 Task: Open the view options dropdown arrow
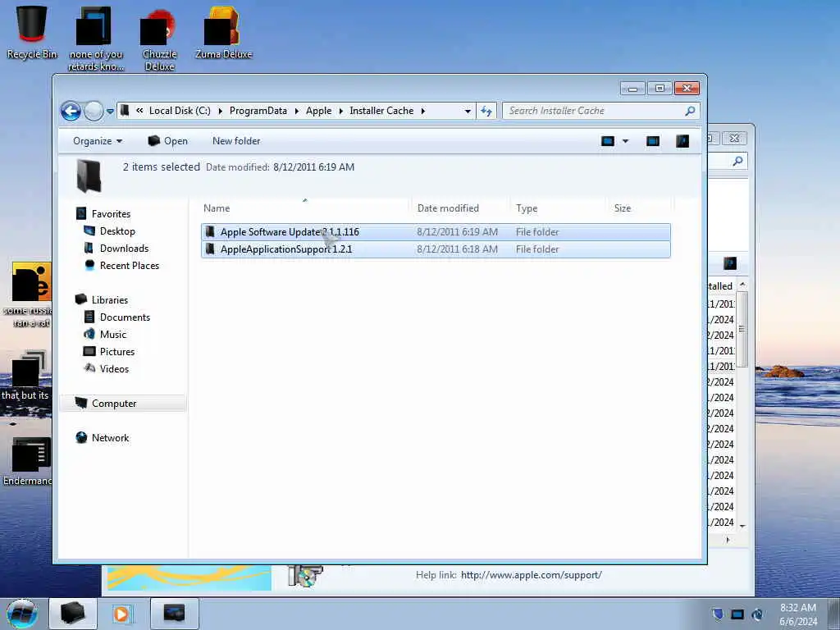625,141
